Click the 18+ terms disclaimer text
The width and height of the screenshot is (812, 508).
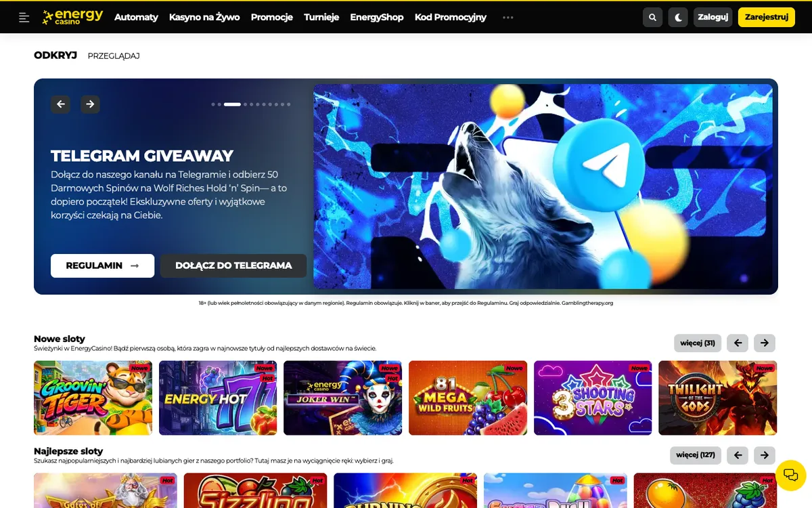tap(406, 303)
